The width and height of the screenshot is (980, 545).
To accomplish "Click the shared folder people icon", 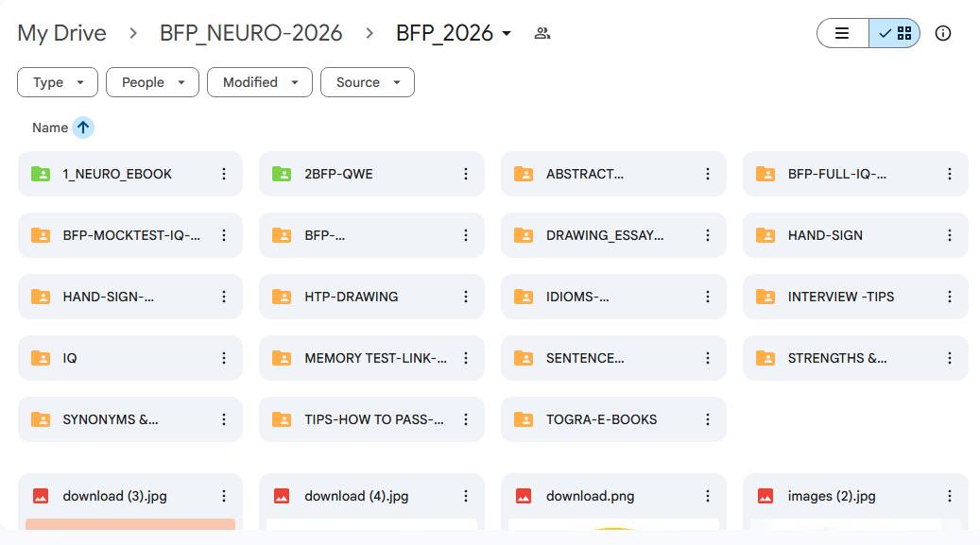I will click(x=542, y=33).
